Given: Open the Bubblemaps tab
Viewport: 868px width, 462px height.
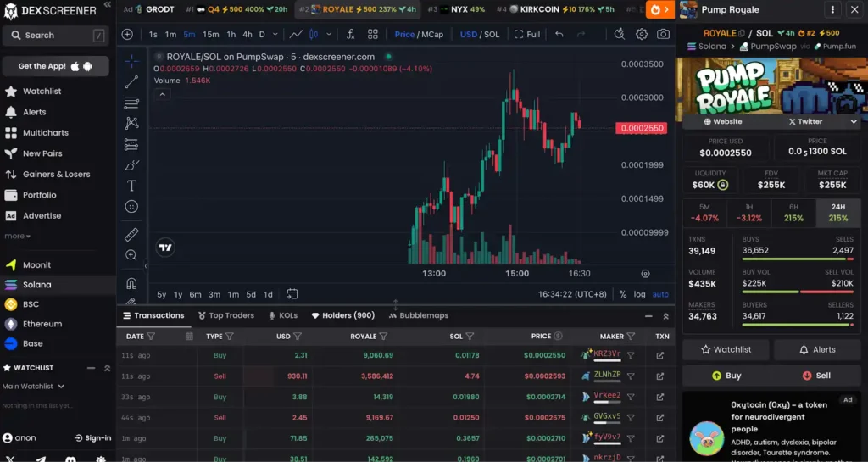Looking at the screenshot, I should [x=419, y=315].
